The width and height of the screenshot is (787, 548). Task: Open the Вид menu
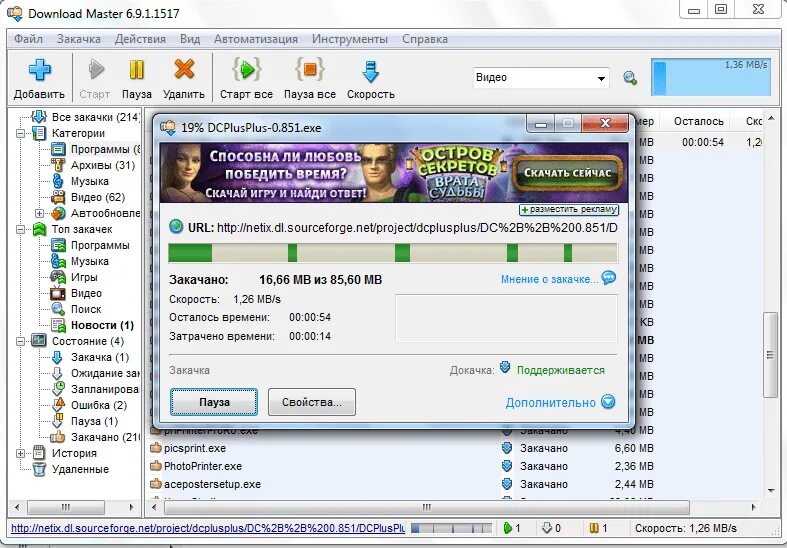pyautogui.click(x=190, y=39)
